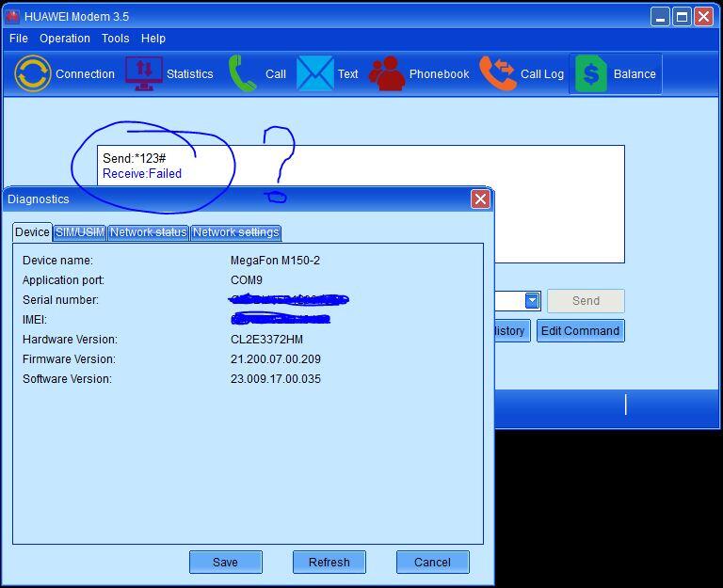Minimize the HUAWEI Modem window

660,17
